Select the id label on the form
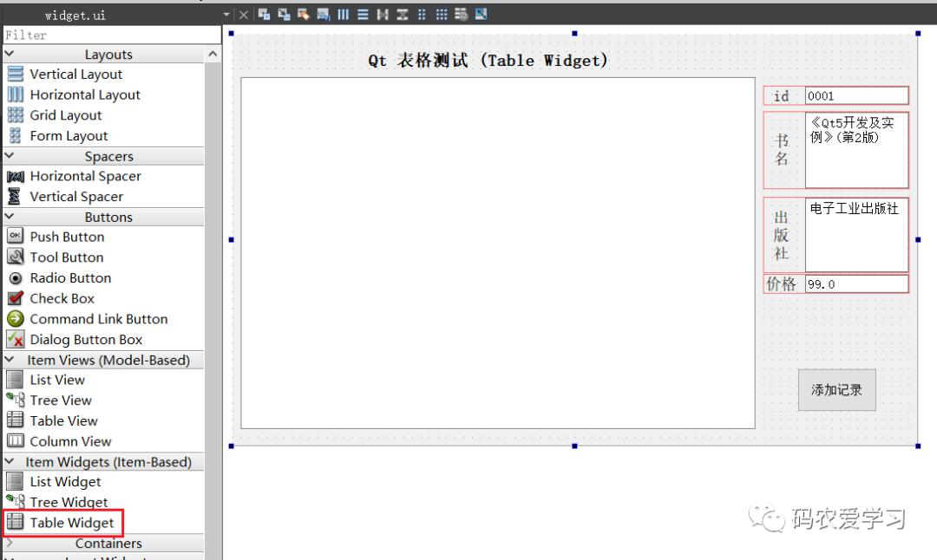937x560 pixels. click(783, 95)
